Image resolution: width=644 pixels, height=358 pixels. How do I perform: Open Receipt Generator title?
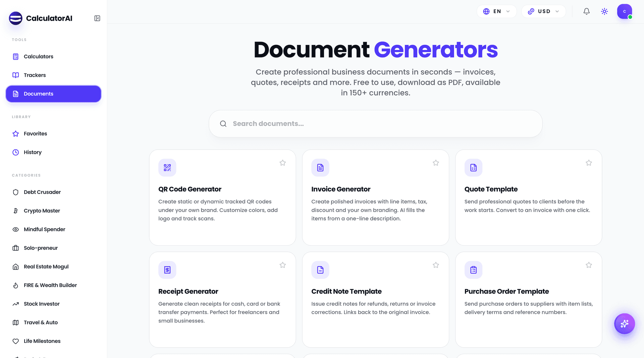(188, 291)
